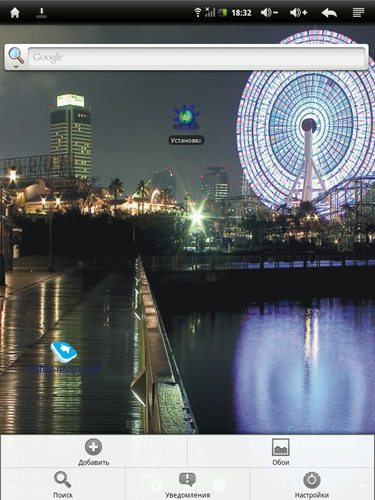Image resolution: width=375 pixels, height=500 pixels.
Task: Select the Добавить menu option
Action: click(x=94, y=451)
